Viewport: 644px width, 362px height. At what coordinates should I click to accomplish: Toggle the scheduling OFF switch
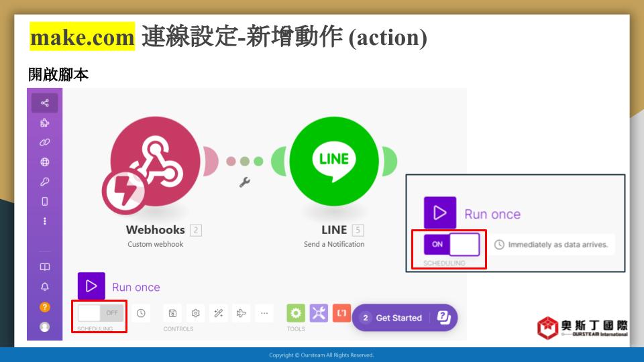[100, 313]
